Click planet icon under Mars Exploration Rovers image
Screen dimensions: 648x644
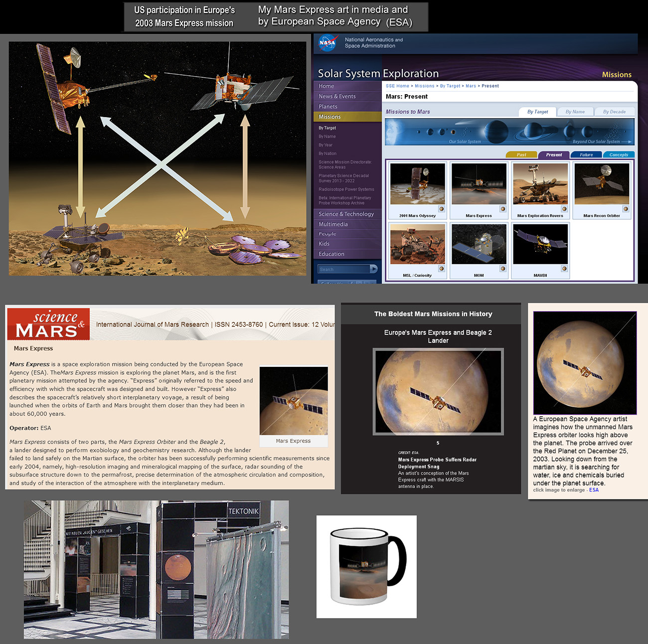pyautogui.click(x=564, y=209)
